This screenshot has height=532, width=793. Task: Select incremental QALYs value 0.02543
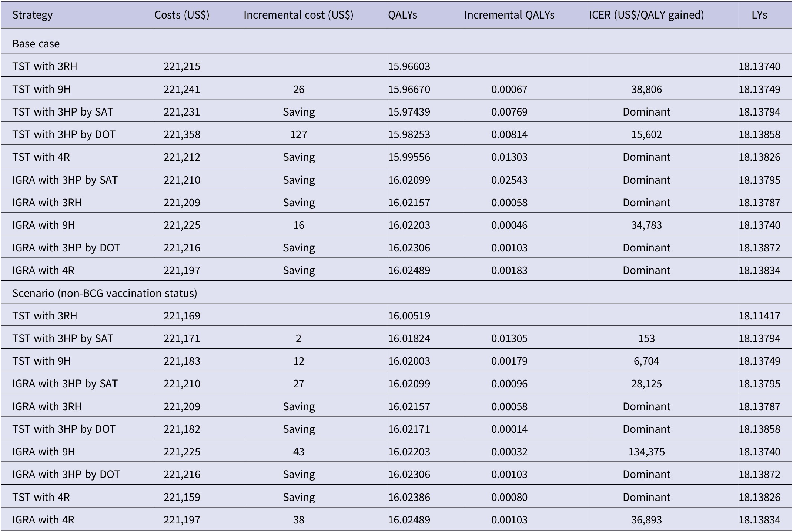click(509, 180)
